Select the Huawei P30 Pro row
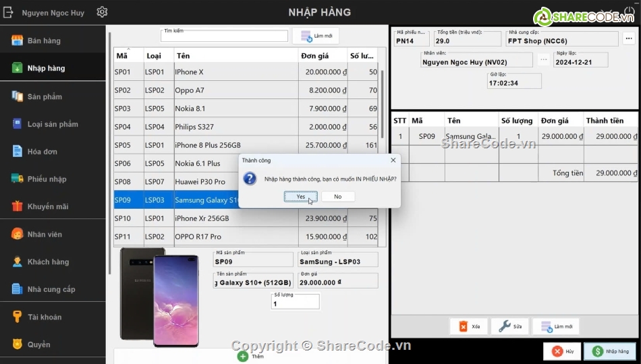The width and height of the screenshot is (641, 364). [x=176, y=182]
